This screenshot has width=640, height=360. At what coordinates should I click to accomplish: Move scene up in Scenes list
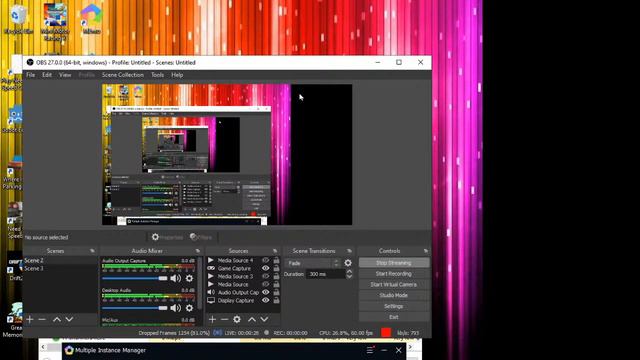point(57,319)
